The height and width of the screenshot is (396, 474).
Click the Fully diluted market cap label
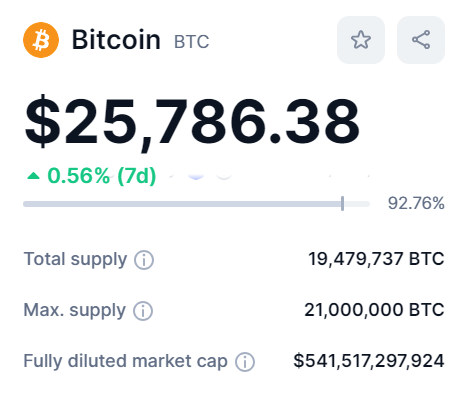click(126, 361)
